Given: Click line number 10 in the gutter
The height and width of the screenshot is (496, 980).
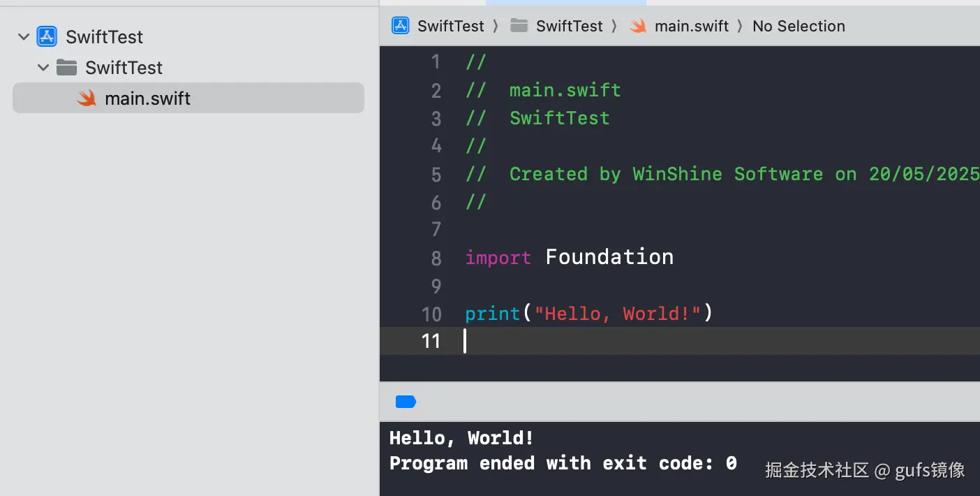Looking at the screenshot, I should tap(432, 314).
